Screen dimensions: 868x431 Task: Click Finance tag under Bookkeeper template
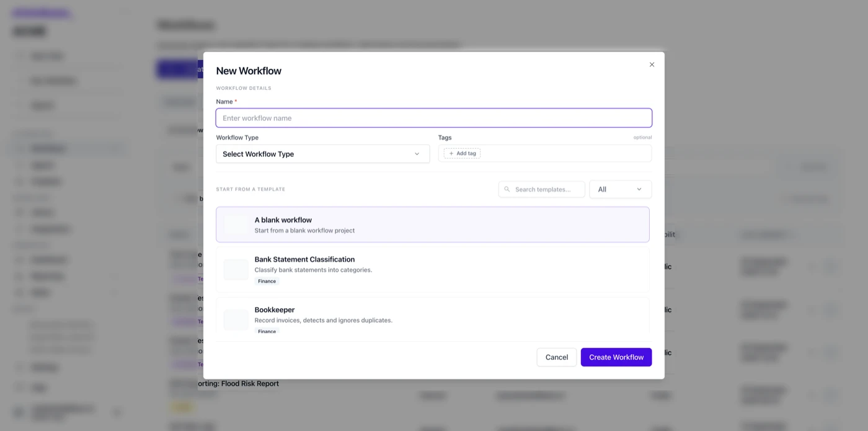tap(267, 331)
